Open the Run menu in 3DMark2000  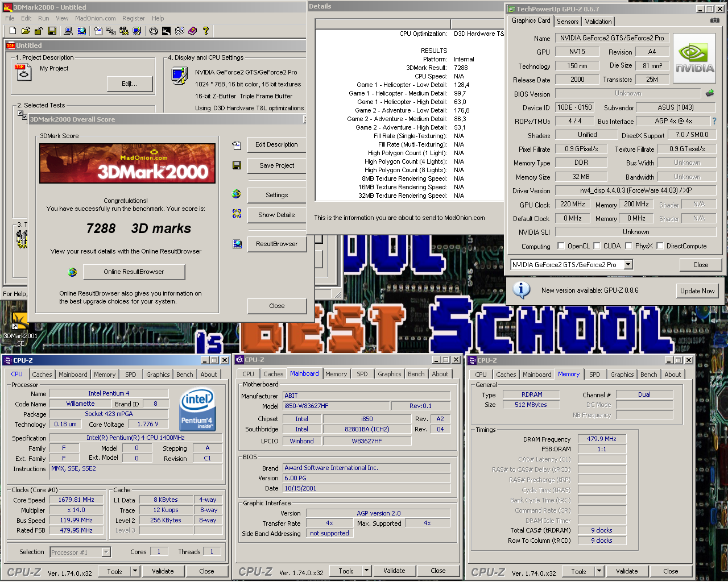tap(43, 18)
